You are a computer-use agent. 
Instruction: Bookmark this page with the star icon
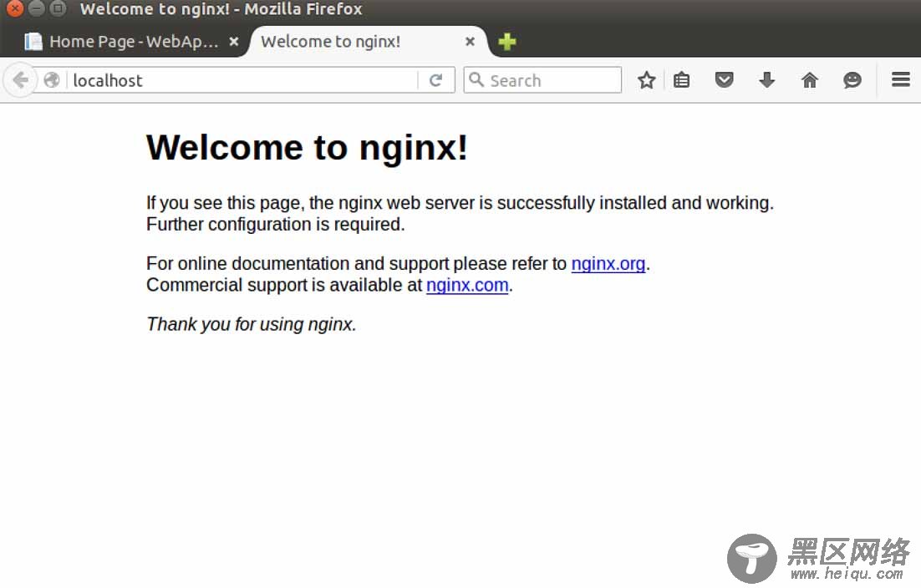(647, 80)
